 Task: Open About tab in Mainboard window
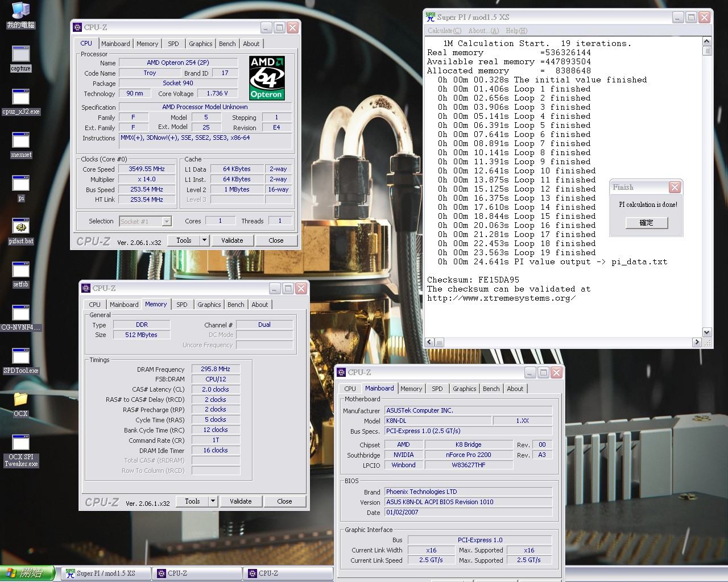tap(515, 389)
